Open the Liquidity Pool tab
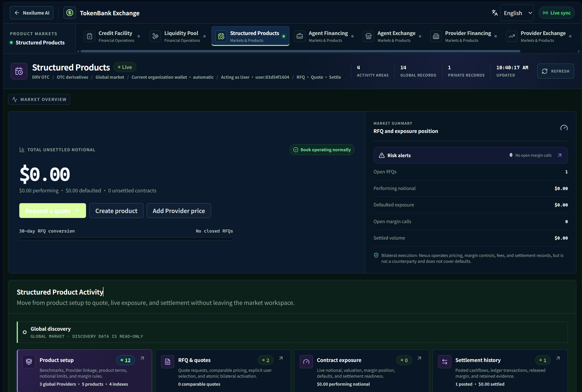Image resolution: width=582 pixels, height=392 pixels. (x=178, y=36)
